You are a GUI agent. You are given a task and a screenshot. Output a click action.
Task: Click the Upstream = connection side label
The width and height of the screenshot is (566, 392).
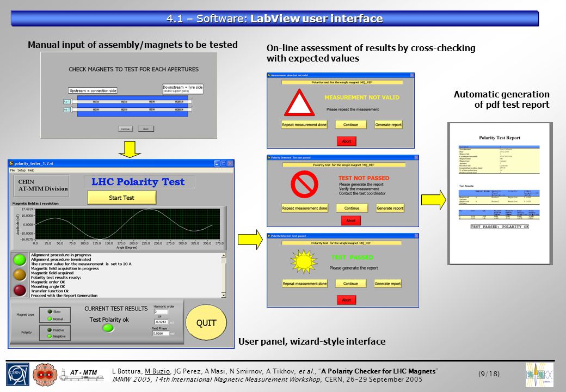point(93,90)
